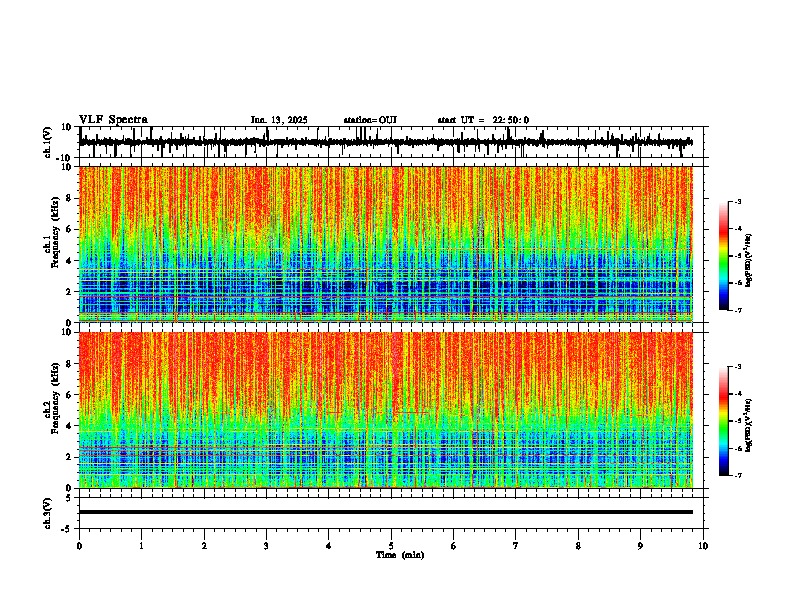Click the "ch.1(V)" waveform axis label
Image resolution: width=792 pixels, height=612 pixels.
coord(48,142)
